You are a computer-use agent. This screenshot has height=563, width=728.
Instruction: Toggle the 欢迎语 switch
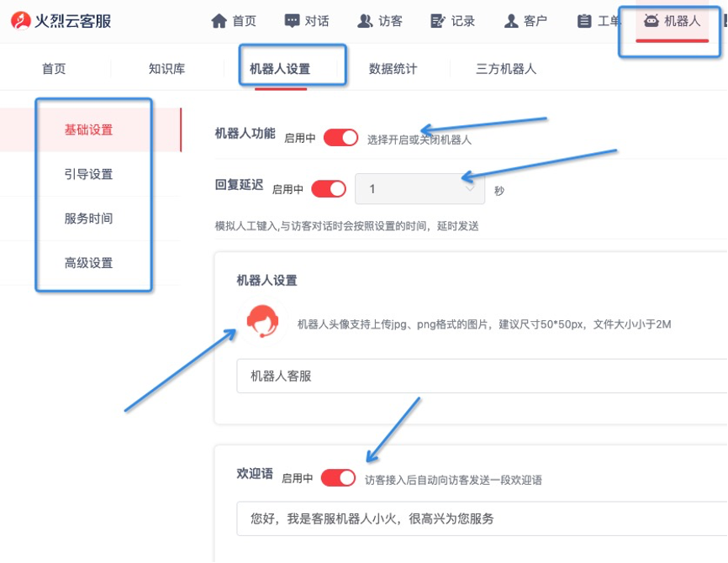[x=339, y=477]
